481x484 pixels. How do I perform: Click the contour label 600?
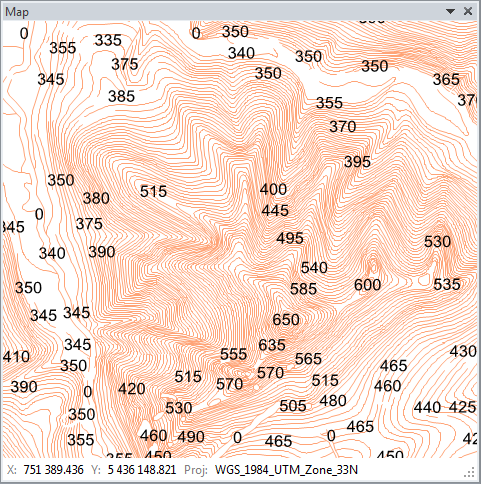click(367, 285)
